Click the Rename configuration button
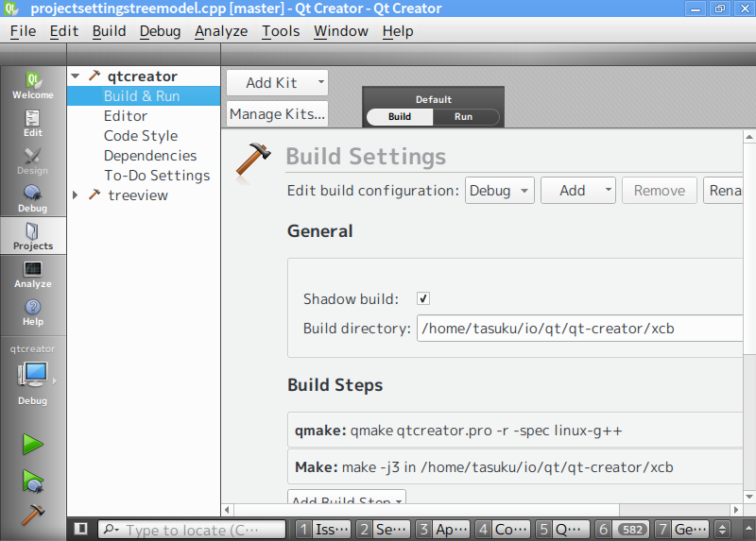This screenshot has width=756, height=541. point(723,191)
